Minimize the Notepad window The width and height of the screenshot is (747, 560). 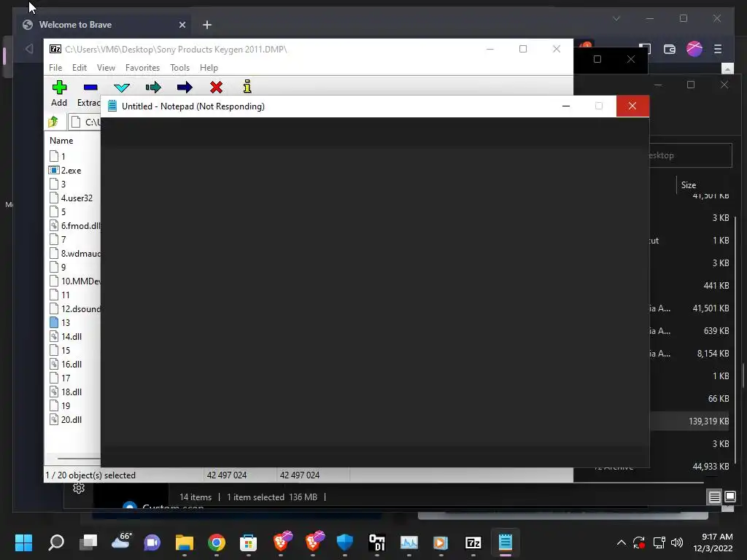[x=566, y=106]
